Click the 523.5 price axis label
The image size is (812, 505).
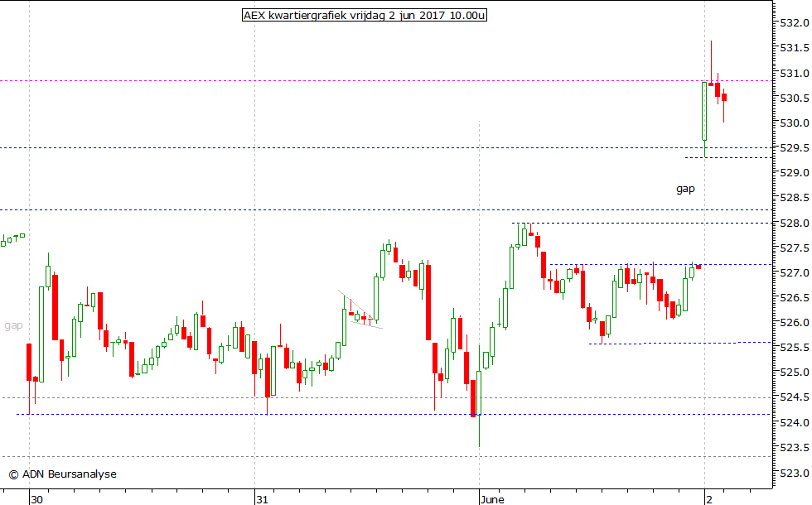tap(795, 447)
